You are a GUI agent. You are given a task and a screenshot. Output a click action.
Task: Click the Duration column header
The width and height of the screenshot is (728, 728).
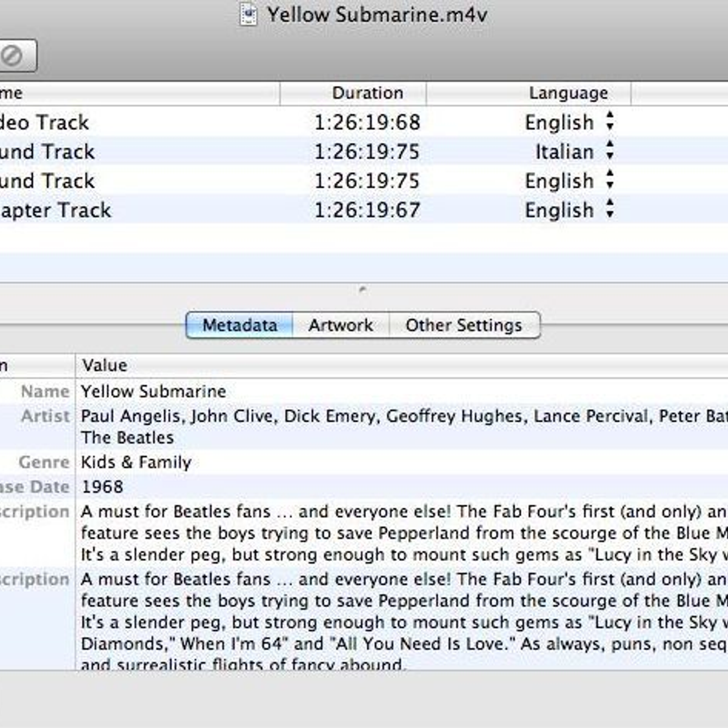click(x=354, y=93)
